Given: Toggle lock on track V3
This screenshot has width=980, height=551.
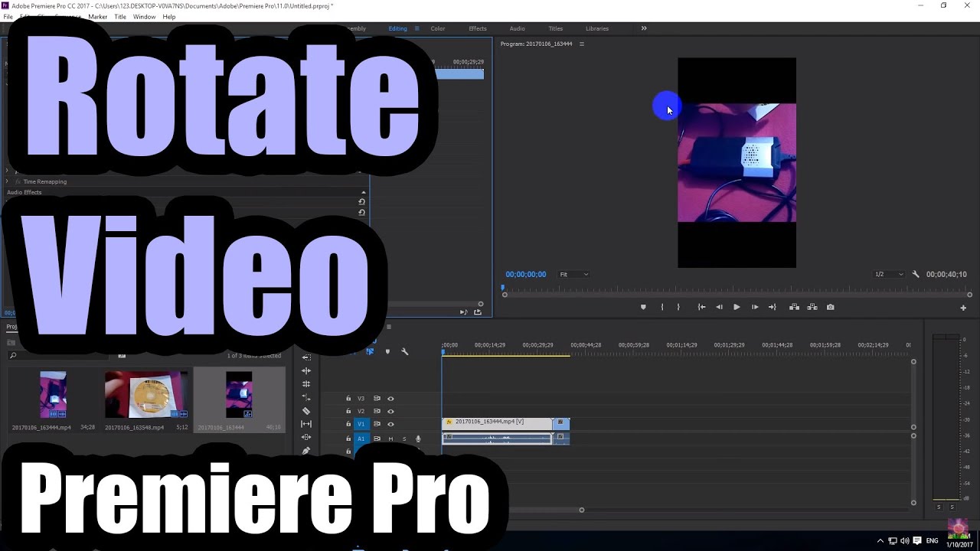Looking at the screenshot, I should tap(348, 399).
